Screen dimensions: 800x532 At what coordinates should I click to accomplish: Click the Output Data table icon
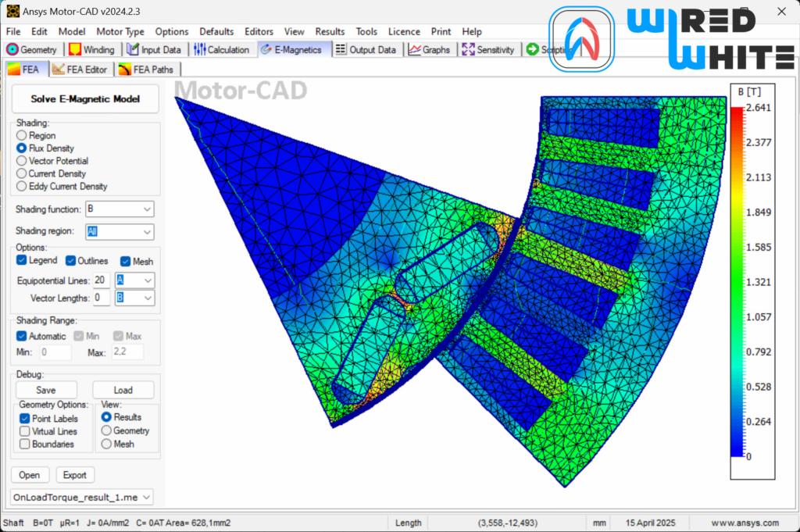341,49
